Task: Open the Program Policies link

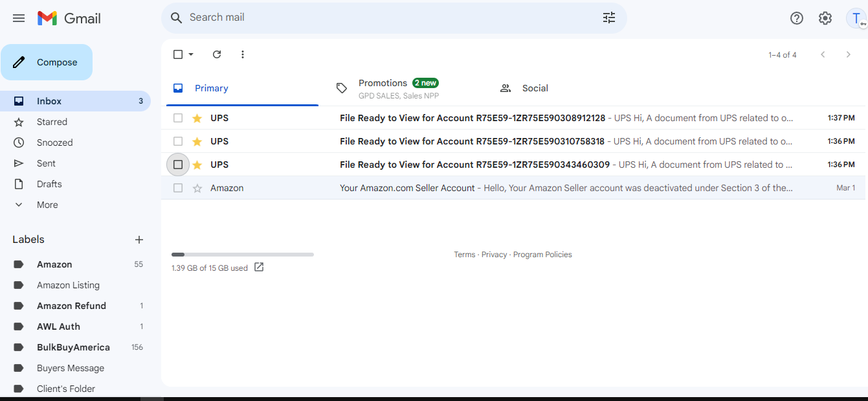Action: click(x=542, y=255)
